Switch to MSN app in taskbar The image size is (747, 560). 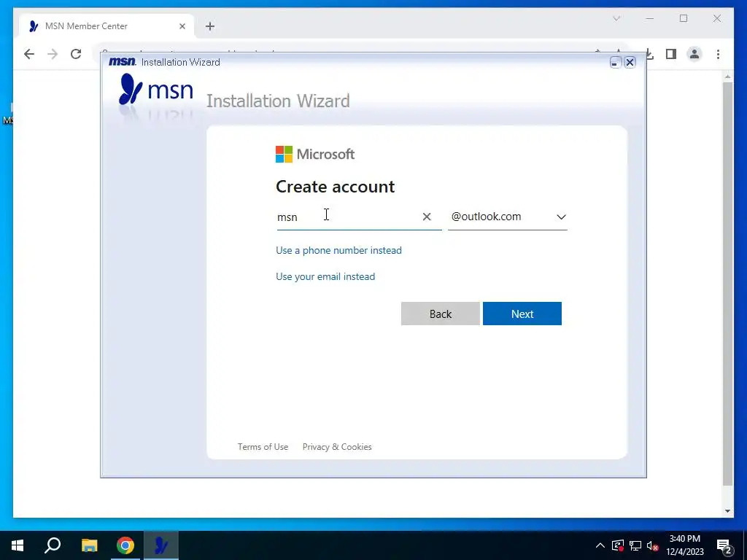tap(161, 545)
